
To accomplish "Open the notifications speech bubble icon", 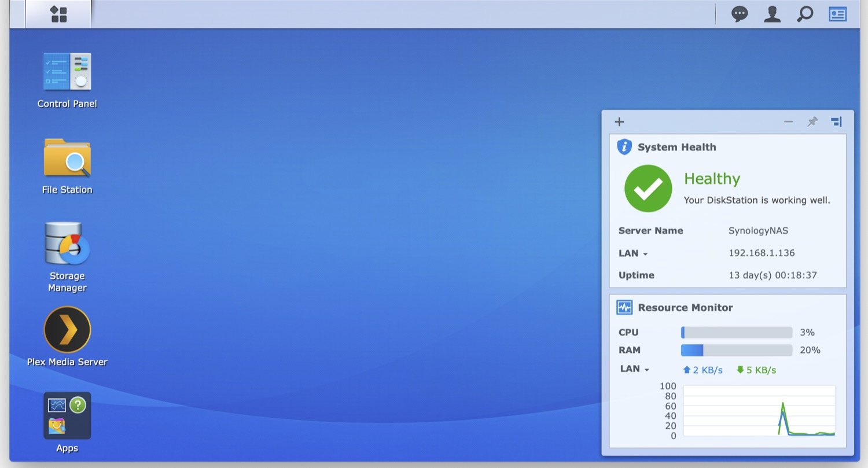I will click(740, 14).
